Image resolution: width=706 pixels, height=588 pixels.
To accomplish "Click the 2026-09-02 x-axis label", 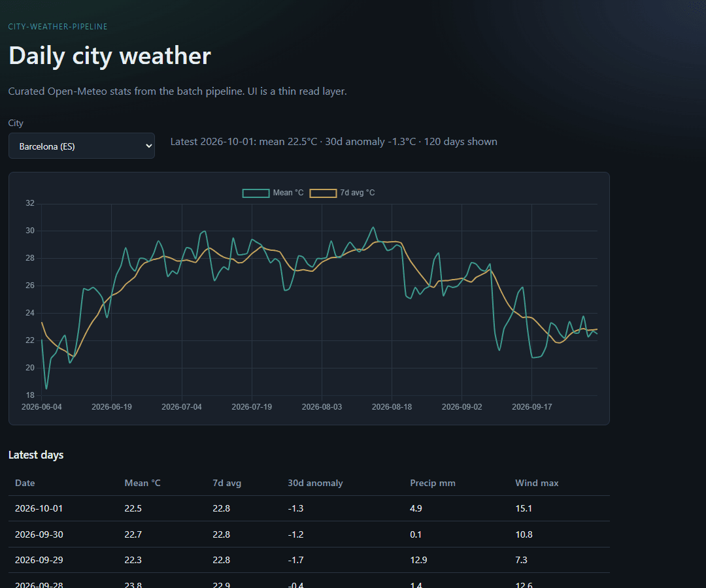I will pos(462,406).
